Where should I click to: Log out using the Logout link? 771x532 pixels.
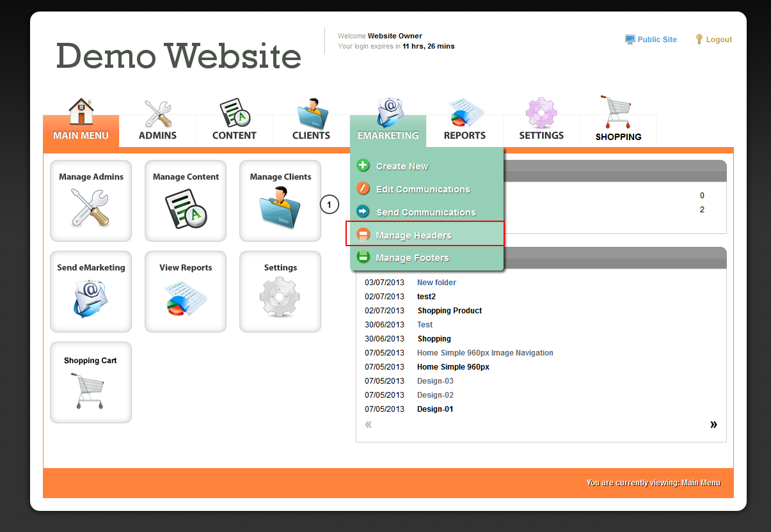[719, 40]
